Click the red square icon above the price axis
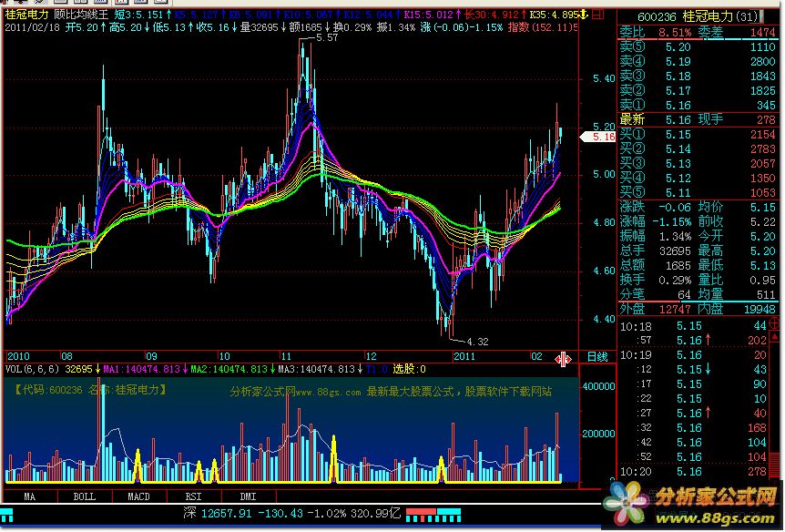Screen dimensions: 785x532 click(x=597, y=15)
